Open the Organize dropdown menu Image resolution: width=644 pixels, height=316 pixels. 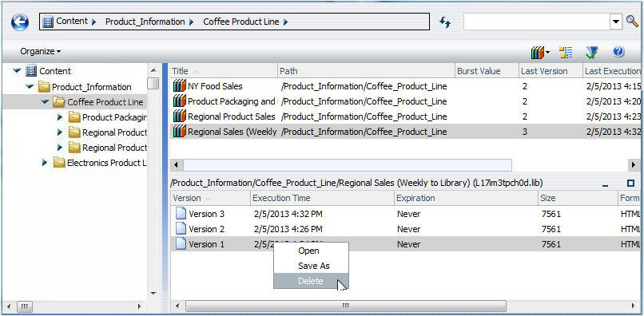[40, 51]
